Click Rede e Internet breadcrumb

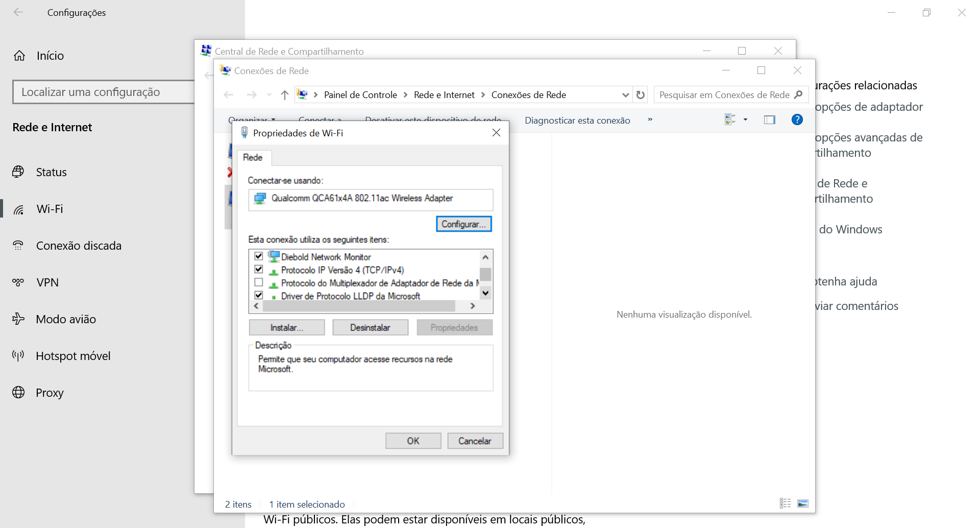pyautogui.click(x=444, y=94)
